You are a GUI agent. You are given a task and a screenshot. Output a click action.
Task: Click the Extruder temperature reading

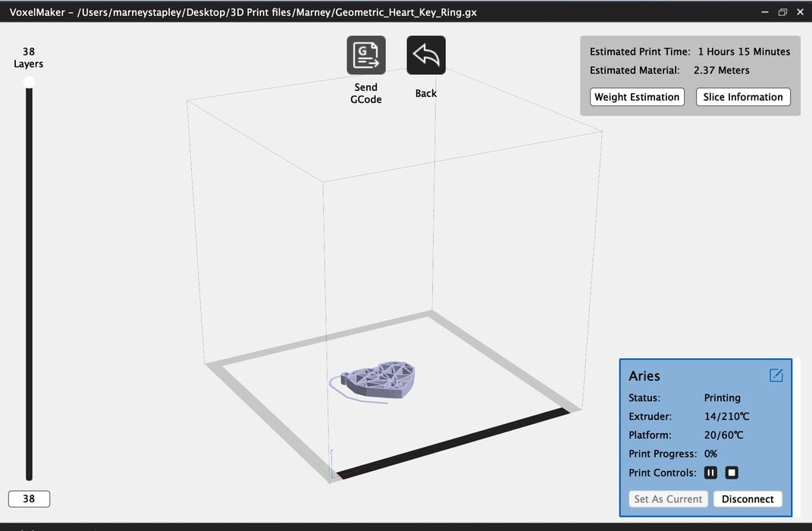(x=726, y=416)
